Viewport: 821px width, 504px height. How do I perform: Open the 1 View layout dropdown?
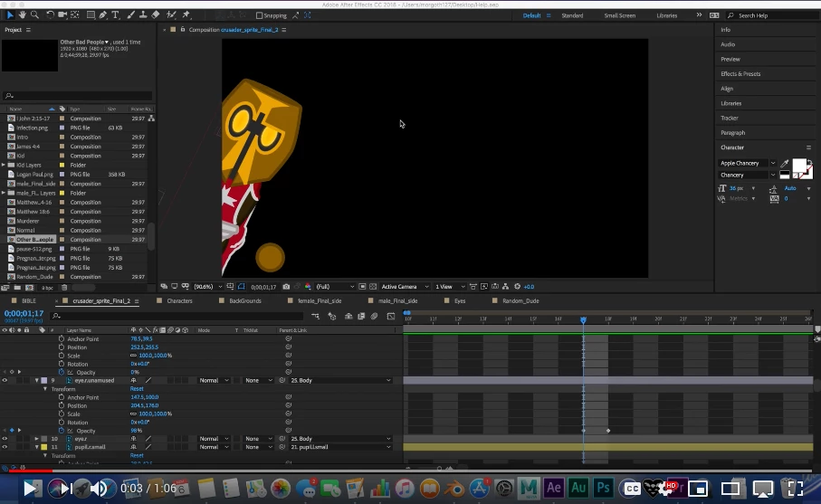pos(450,287)
